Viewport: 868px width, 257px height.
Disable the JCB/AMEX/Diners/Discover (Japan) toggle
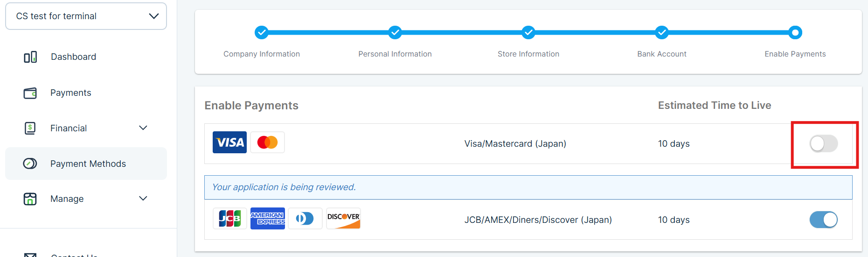tap(824, 220)
